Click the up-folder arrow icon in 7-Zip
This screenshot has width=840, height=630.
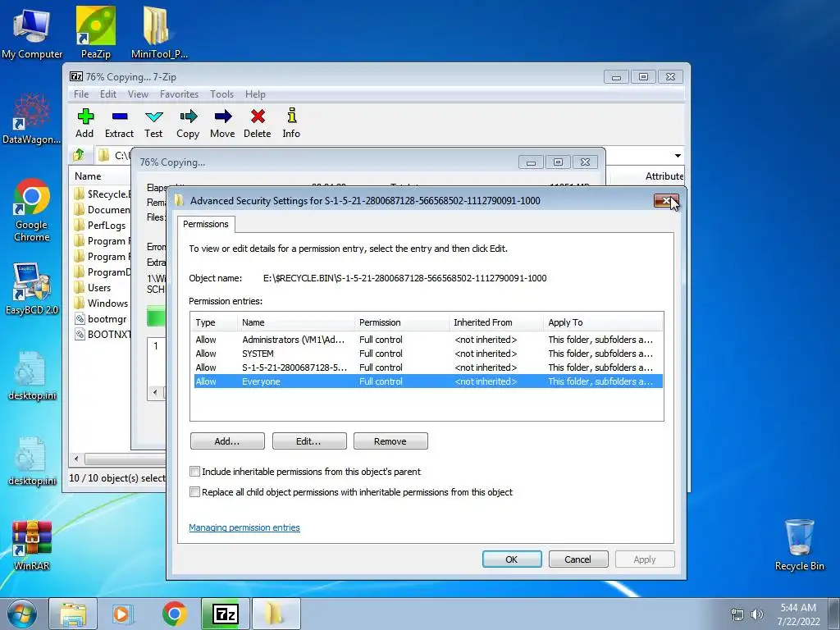coord(79,155)
